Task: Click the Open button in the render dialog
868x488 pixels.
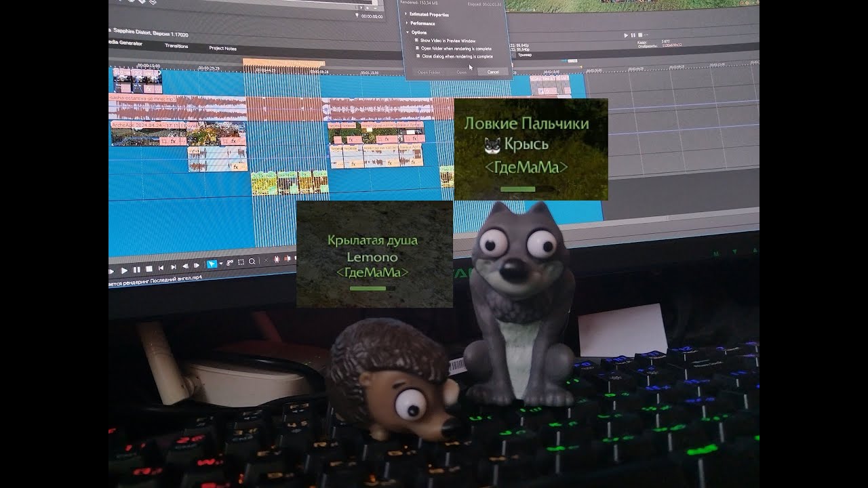Action: tap(462, 72)
